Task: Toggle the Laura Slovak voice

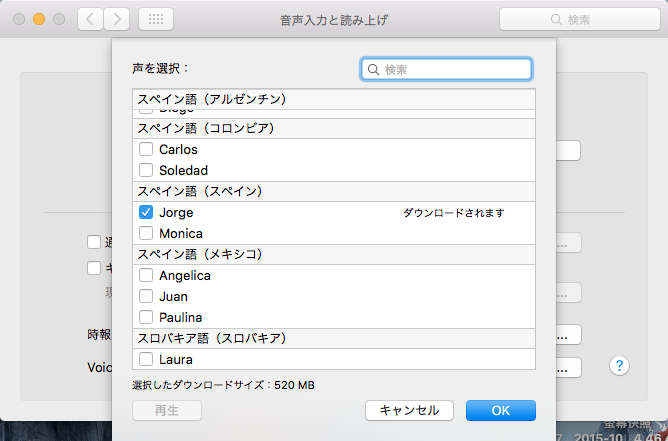Action: pyautogui.click(x=146, y=359)
